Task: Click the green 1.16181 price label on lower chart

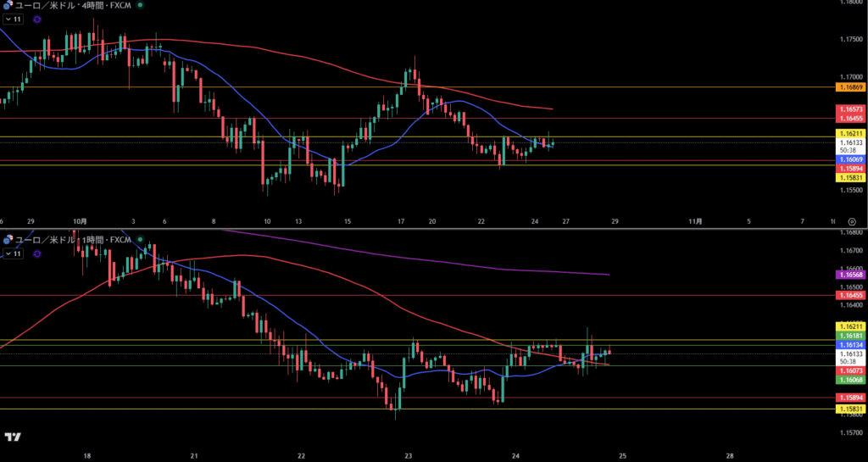Action: coord(850,336)
